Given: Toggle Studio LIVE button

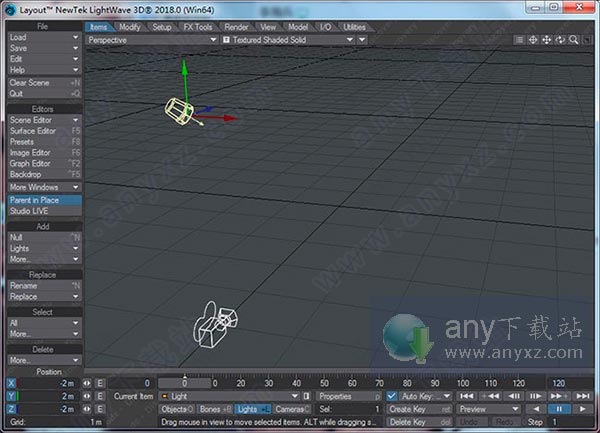Looking at the screenshot, I should coord(44,211).
